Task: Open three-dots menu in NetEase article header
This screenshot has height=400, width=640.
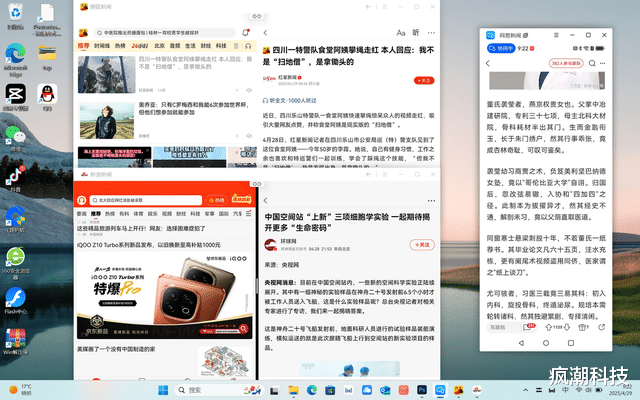Action: [x=602, y=63]
